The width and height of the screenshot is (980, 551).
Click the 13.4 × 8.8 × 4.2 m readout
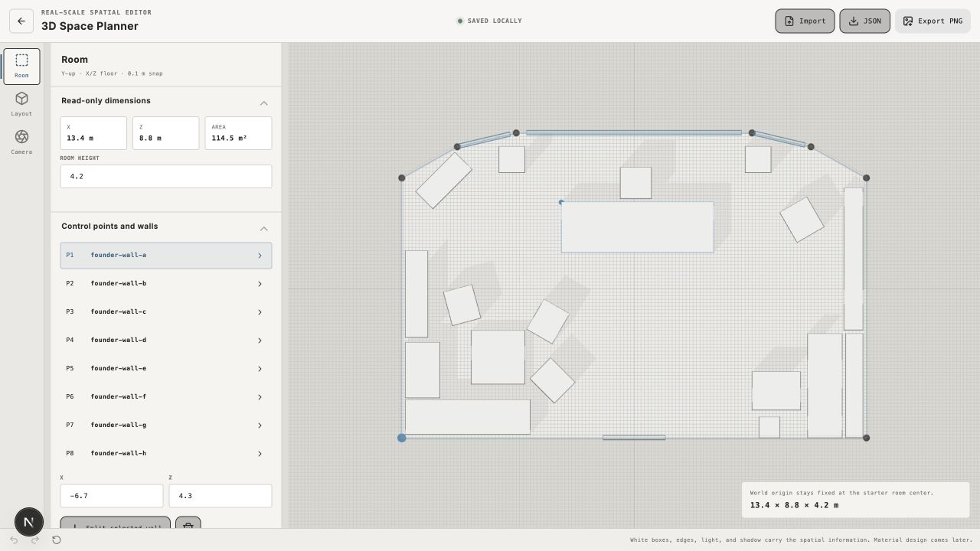(794, 505)
